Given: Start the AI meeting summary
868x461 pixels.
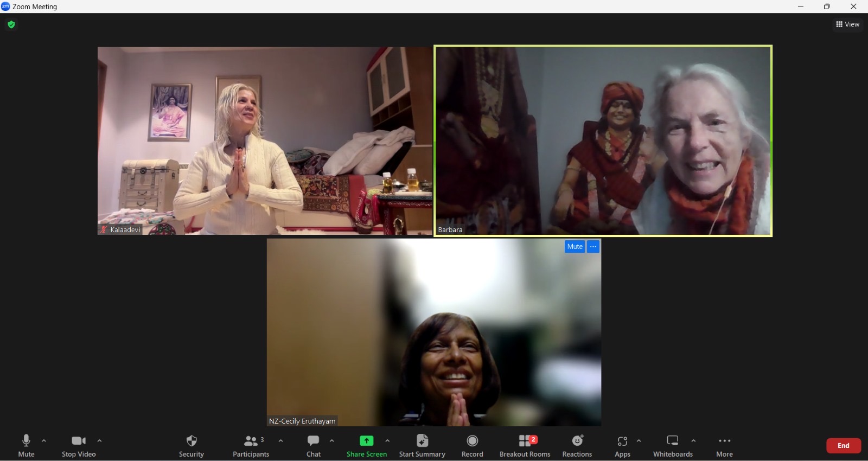Looking at the screenshot, I should 422,445.
